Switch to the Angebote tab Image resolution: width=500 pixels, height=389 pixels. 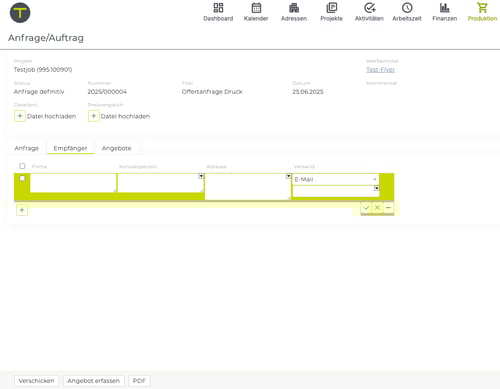click(117, 148)
